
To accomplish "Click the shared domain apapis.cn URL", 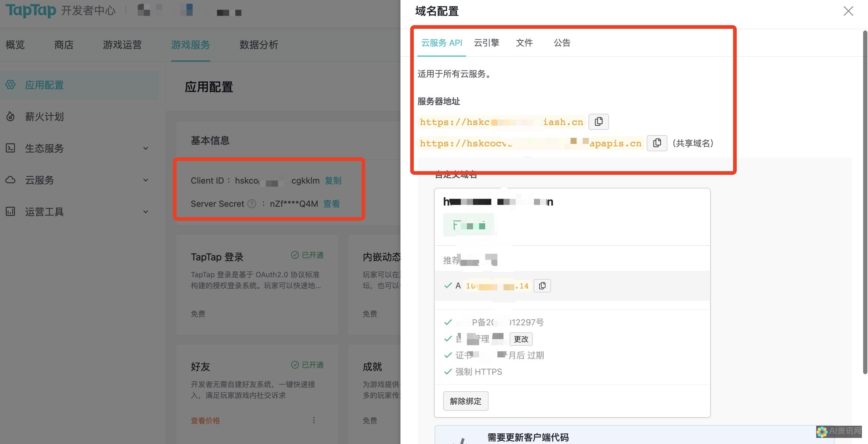I will tap(531, 143).
